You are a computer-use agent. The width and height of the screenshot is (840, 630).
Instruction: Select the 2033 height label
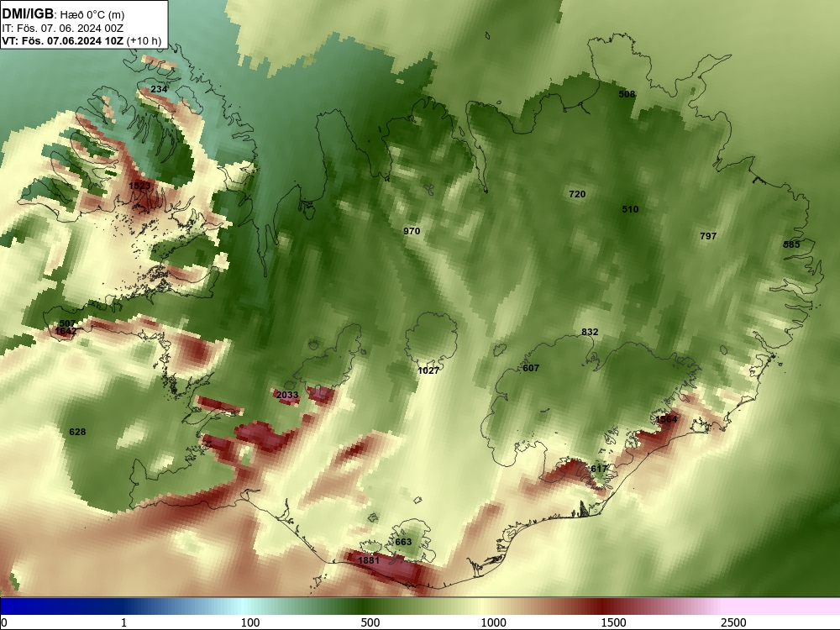tap(287, 395)
